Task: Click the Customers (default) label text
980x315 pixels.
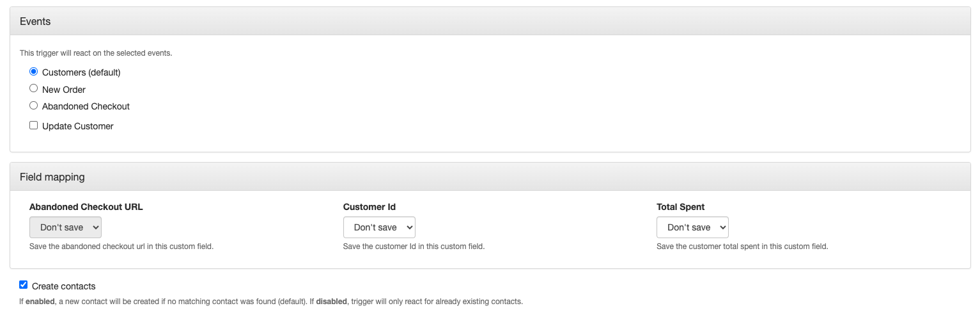Action: pos(81,72)
